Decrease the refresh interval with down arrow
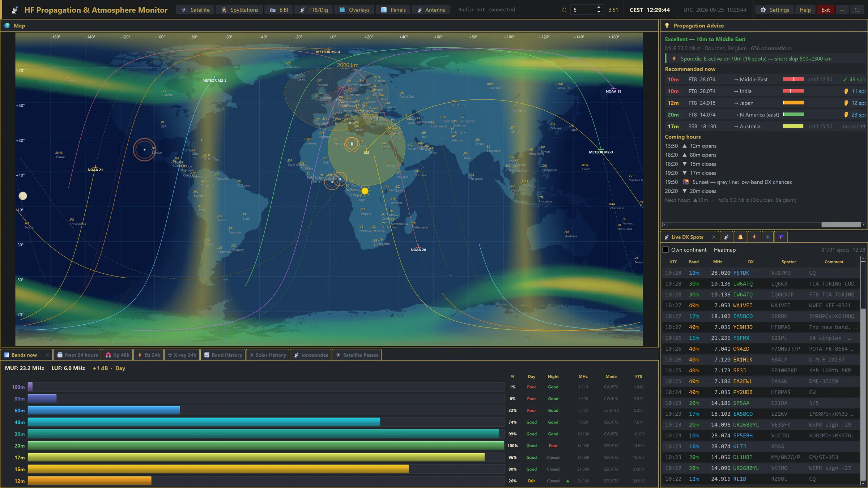868x488 pixels. pos(599,12)
